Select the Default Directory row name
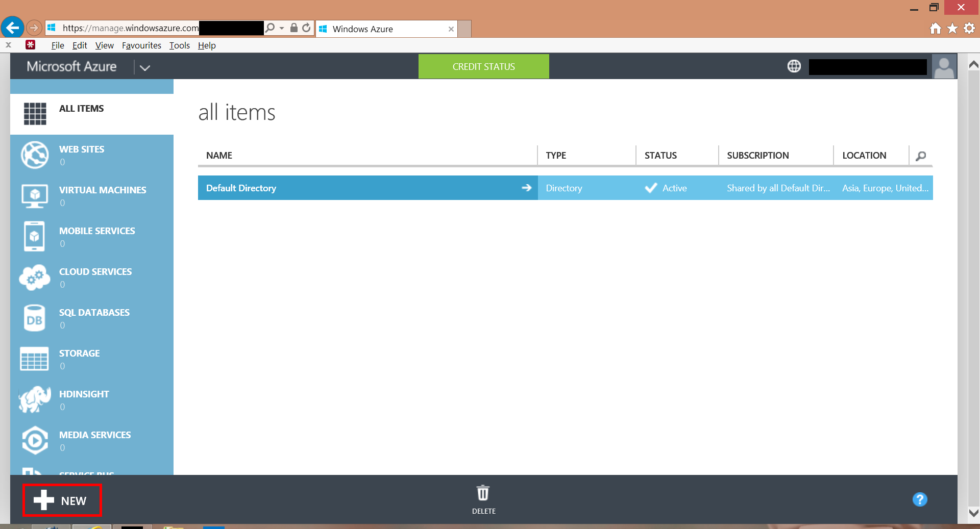Image resolution: width=980 pixels, height=529 pixels. [x=241, y=188]
